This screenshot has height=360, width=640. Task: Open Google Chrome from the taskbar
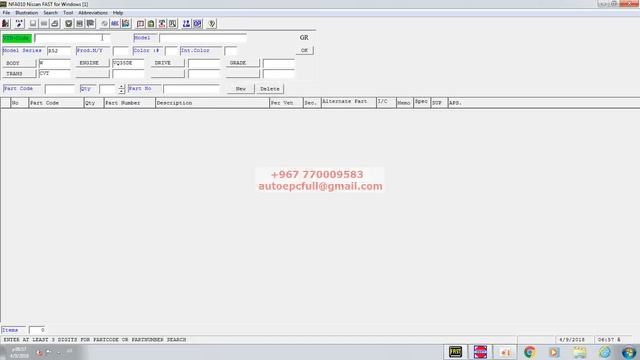point(530,352)
